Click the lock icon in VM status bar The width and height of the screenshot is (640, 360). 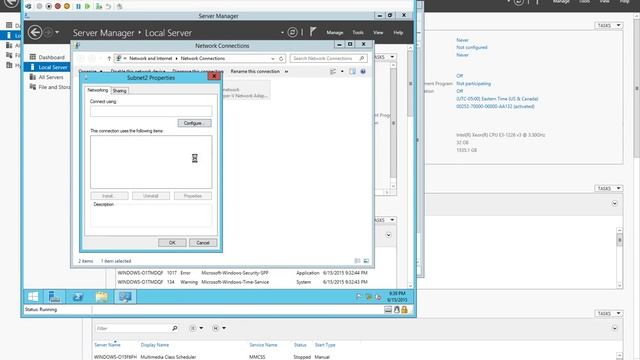click(x=404, y=310)
